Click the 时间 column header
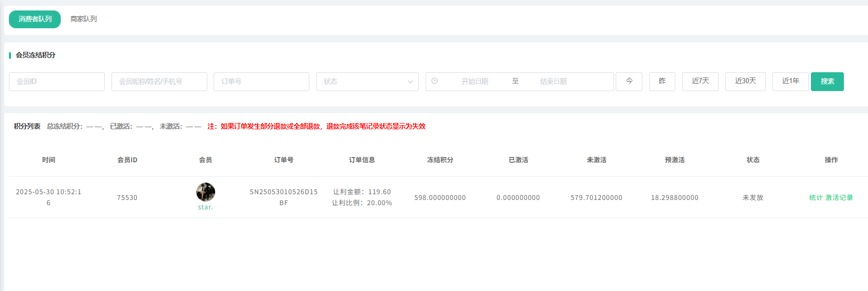The width and height of the screenshot is (868, 291). pyautogui.click(x=49, y=160)
